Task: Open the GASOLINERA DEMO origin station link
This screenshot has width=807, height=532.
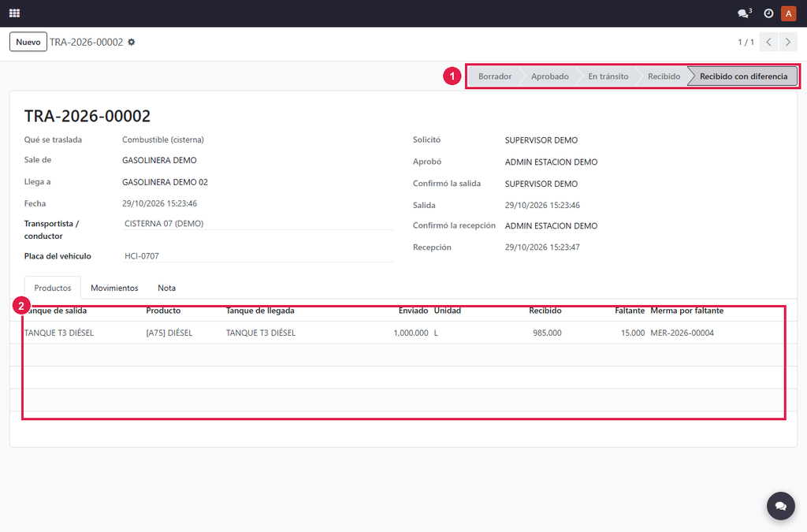Action: tap(159, 161)
